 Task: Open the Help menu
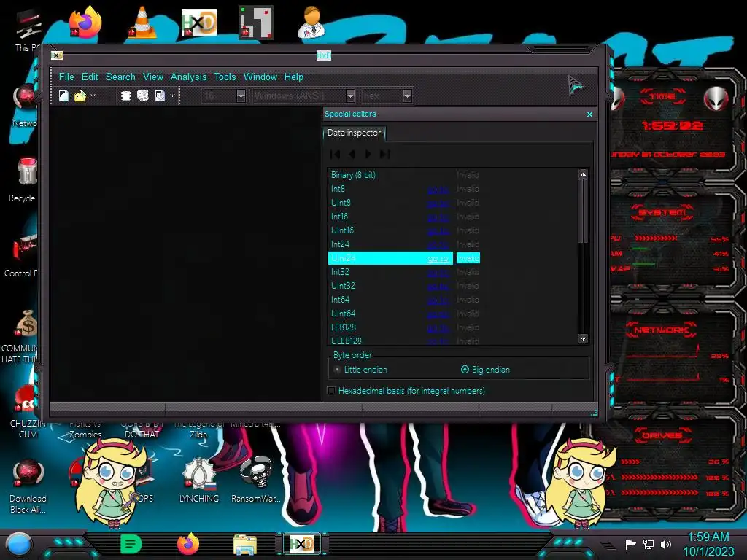coord(293,77)
